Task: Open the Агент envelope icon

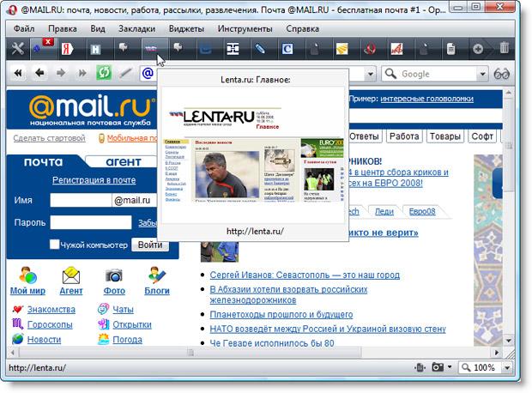Action: (x=71, y=275)
